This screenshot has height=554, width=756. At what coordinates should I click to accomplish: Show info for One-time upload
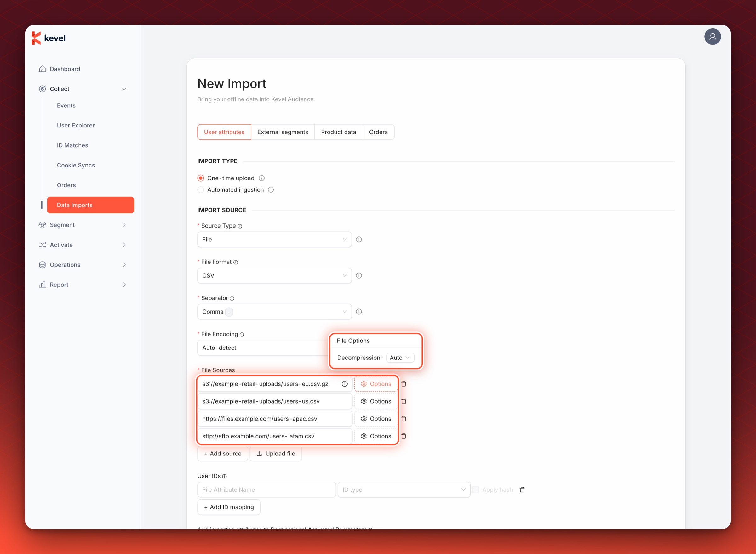pyautogui.click(x=262, y=178)
